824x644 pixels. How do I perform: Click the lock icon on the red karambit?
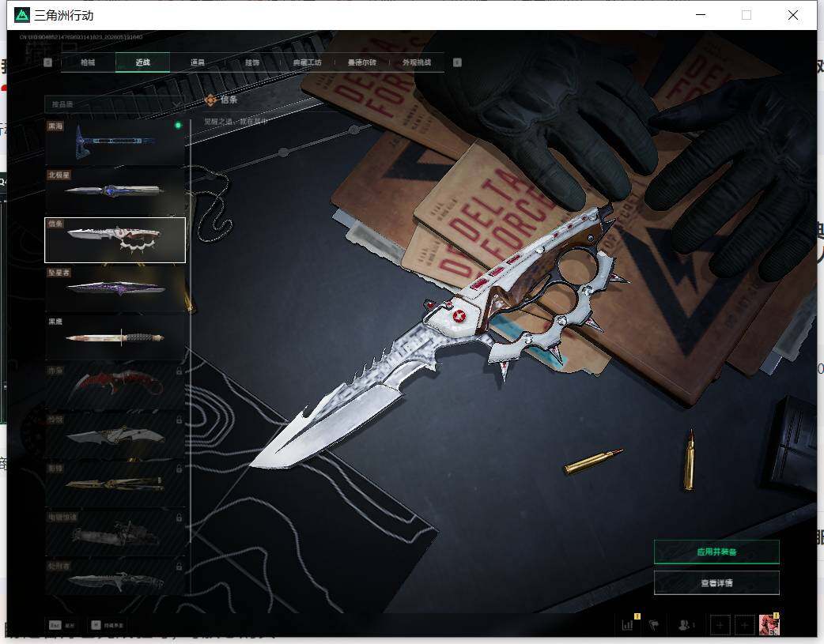click(x=179, y=371)
